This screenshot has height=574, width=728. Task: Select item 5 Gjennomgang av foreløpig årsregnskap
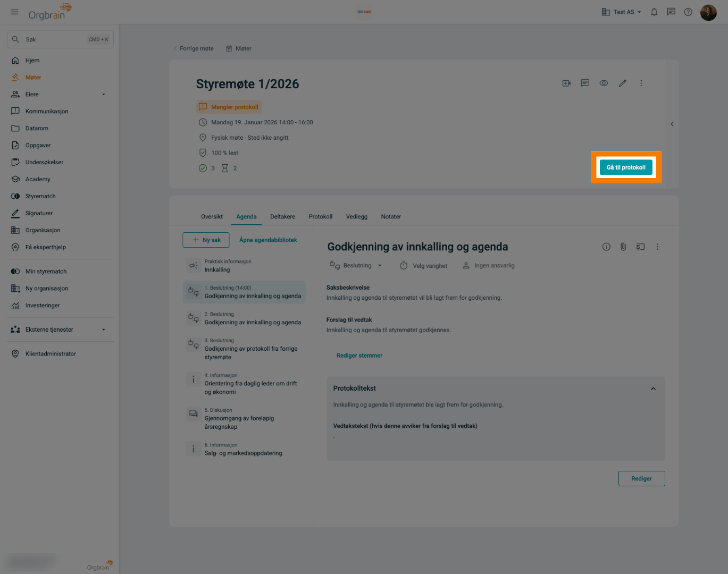click(244, 419)
